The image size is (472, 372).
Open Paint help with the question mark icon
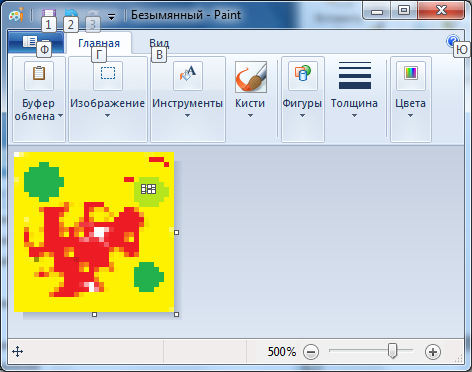(453, 41)
